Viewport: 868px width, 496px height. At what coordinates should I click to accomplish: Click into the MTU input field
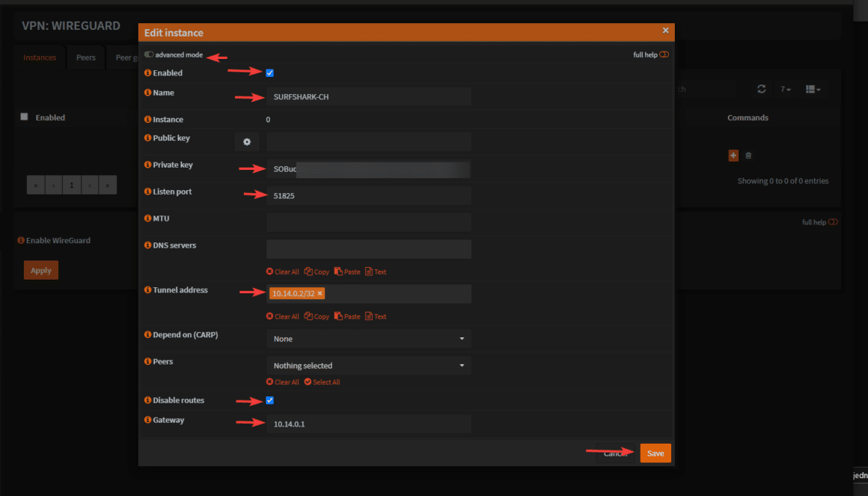pyautogui.click(x=368, y=222)
